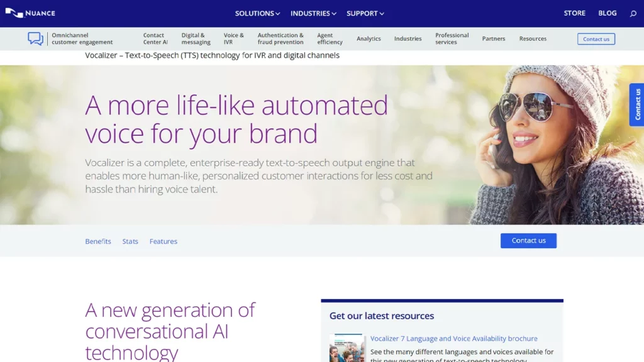Open the search magnifier icon
This screenshot has width=644, height=362.
point(633,13)
